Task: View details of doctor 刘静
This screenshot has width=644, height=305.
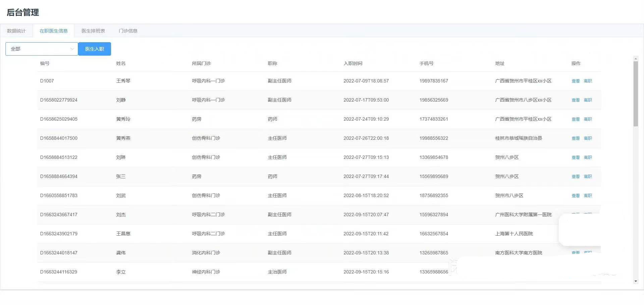Action: click(x=576, y=100)
